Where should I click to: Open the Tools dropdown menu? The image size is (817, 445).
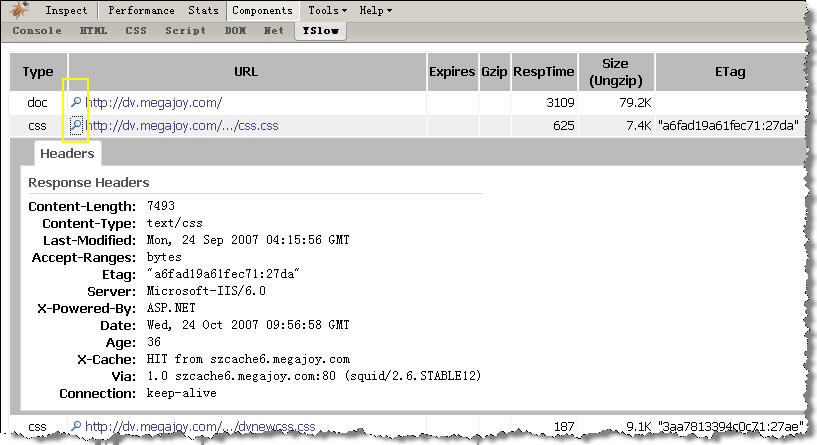(327, 11)
